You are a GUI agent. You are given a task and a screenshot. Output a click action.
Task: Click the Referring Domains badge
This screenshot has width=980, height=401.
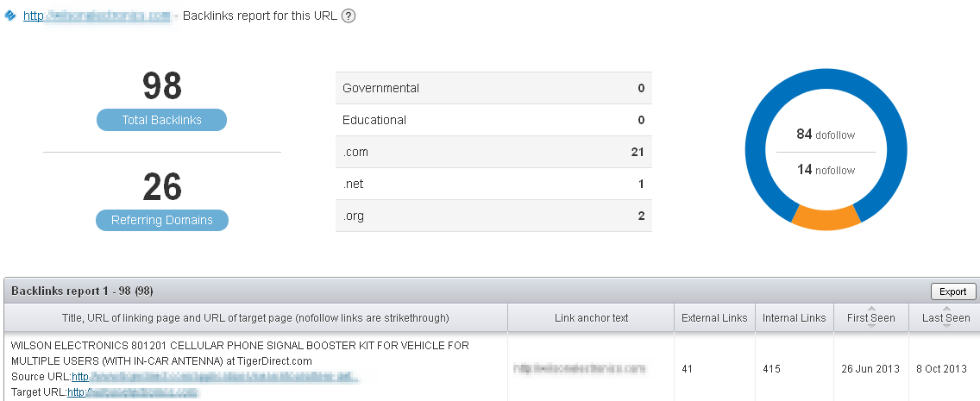click(162, 220)
